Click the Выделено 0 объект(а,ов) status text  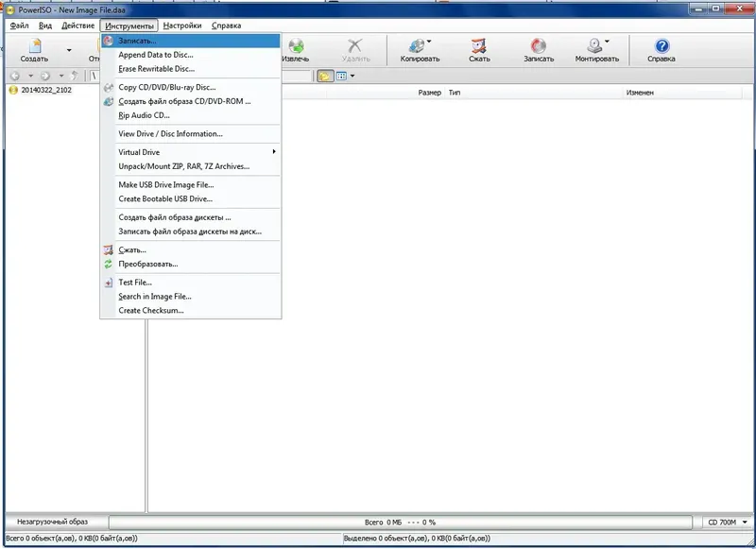(417, 539)
